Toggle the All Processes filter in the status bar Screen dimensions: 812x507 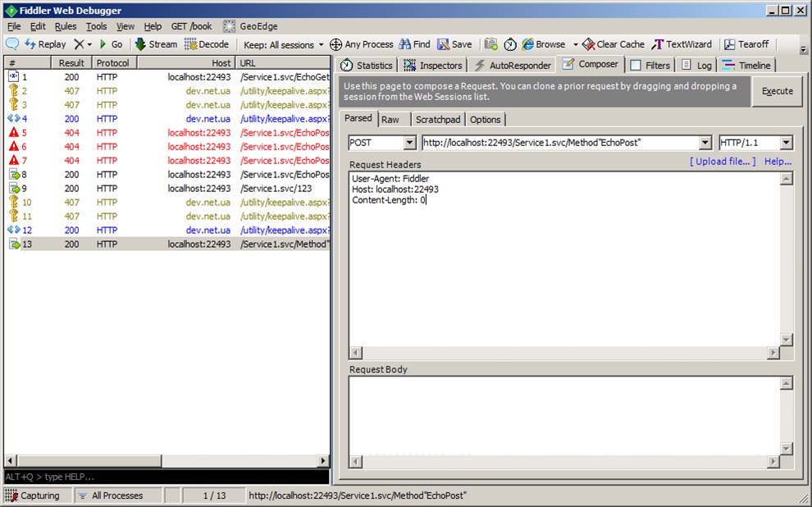pyautogui.click(x=110, y=496)
